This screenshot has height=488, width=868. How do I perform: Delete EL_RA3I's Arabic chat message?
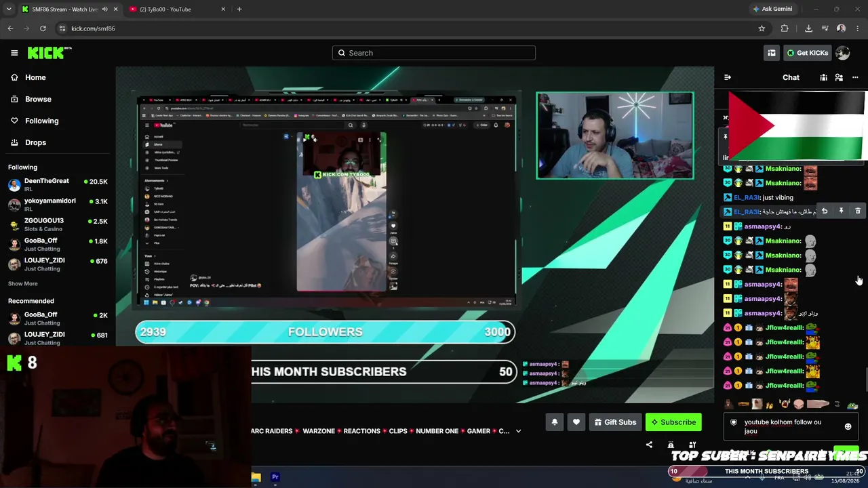(858, 211)
